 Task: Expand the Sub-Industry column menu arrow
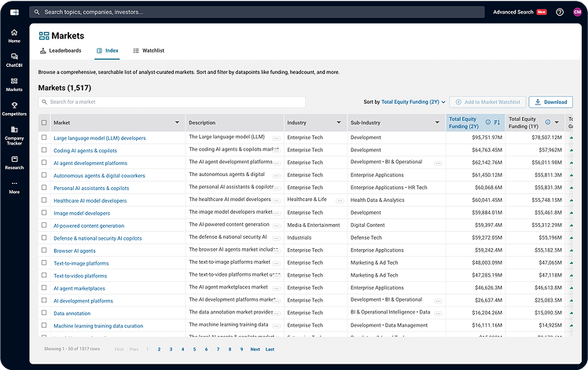click(x=439, y=123)
